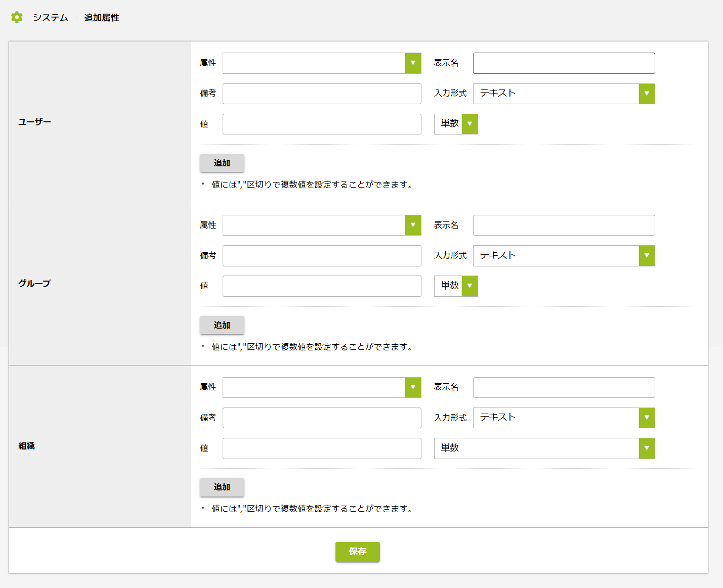Open the ユーザー 単数 dropdown
The image size is (723, 588).
(x=456, y=124)
